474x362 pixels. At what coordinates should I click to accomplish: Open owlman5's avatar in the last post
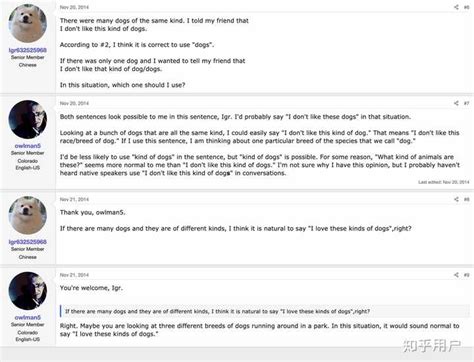coord(28,291)
